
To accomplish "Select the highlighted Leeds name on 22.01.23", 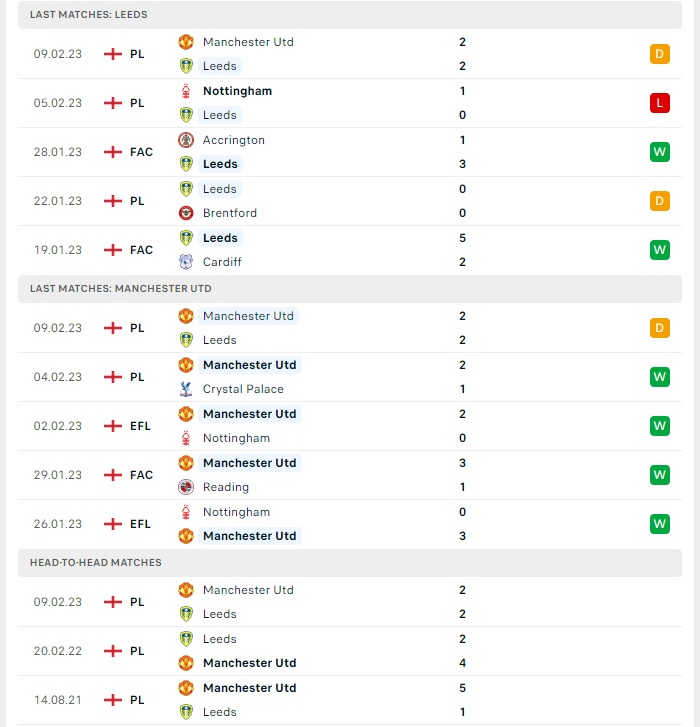I will (x=220, y=189).
